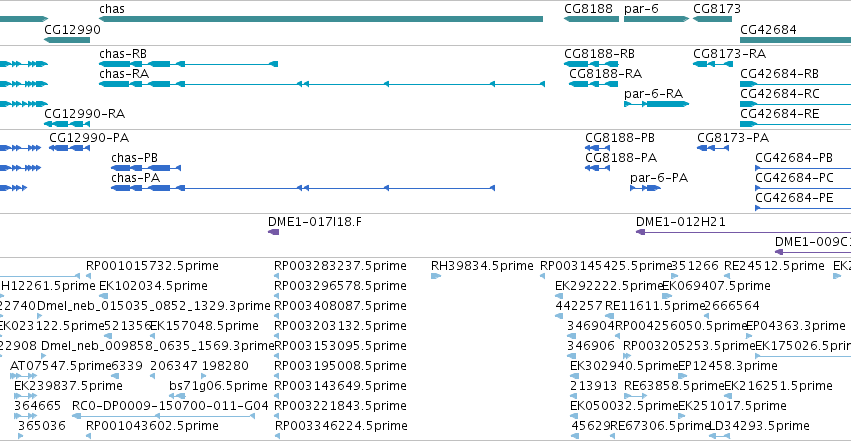Select EST EP12458.3prime
The height and width of the screenshot is (441, 851).
coord(728,366)
